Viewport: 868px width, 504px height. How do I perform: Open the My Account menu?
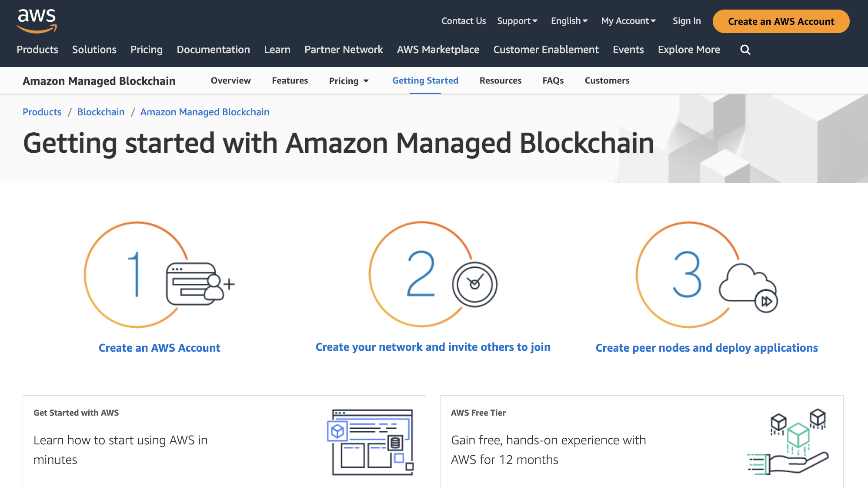coord(628,20)
